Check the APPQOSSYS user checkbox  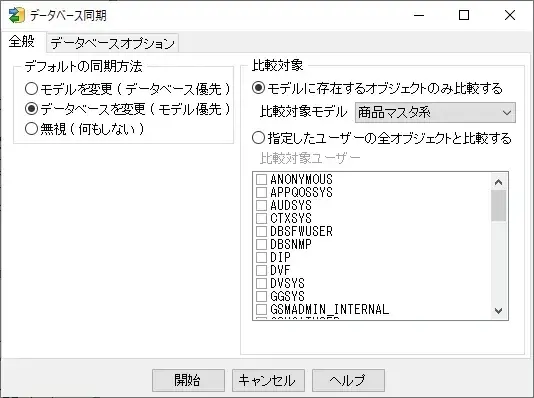261,192
